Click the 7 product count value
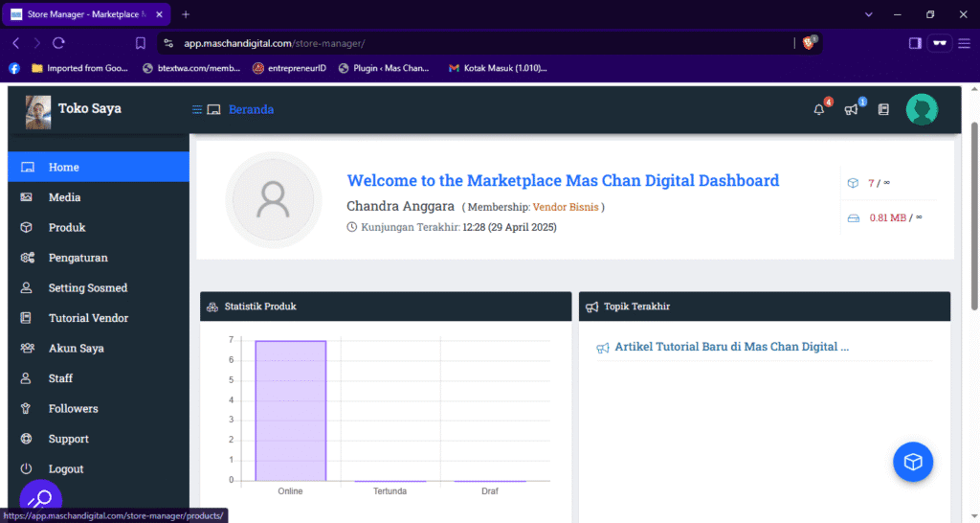The image size is (980, 523). click(871, 183)
